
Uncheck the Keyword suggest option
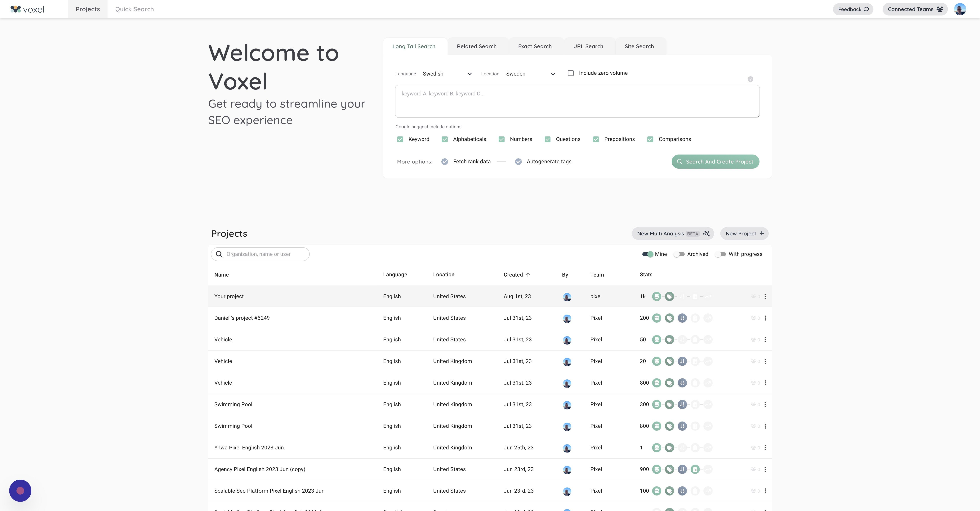[x=400, y=139]
